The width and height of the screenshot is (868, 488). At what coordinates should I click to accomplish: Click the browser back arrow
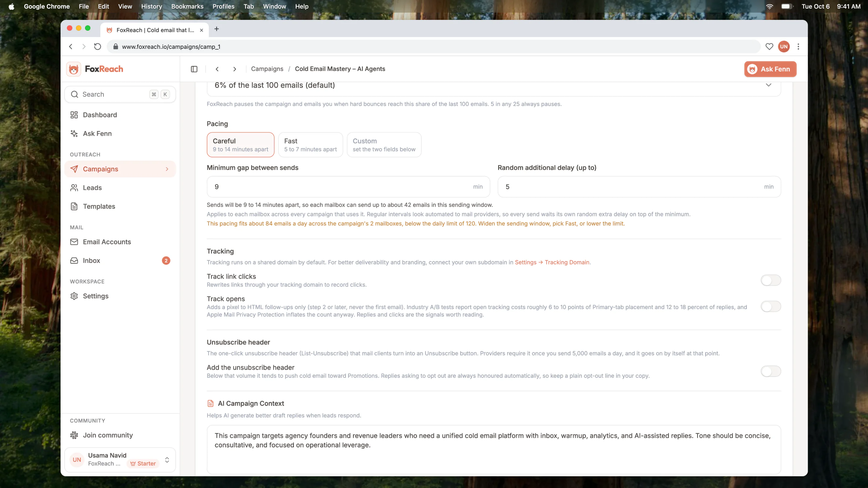click(x=71, y=46)
